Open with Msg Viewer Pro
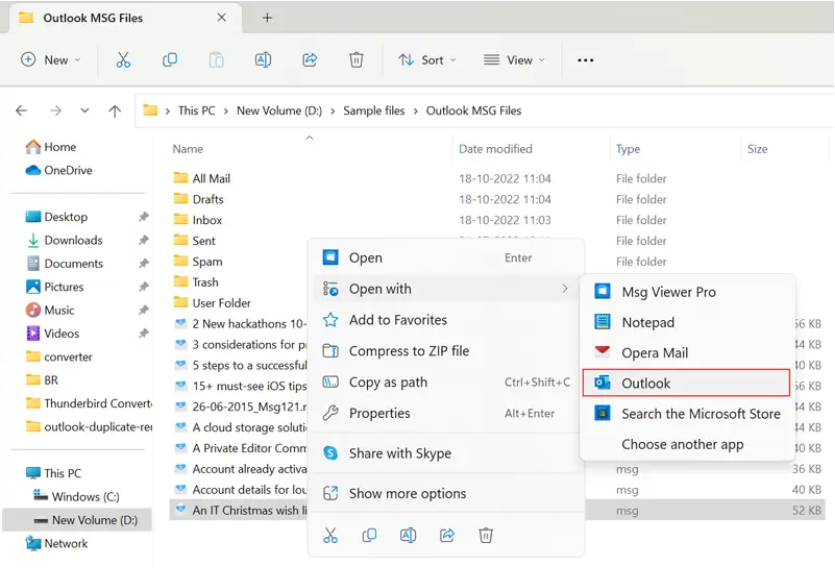The image size is (835, 574). pos(686,292)
